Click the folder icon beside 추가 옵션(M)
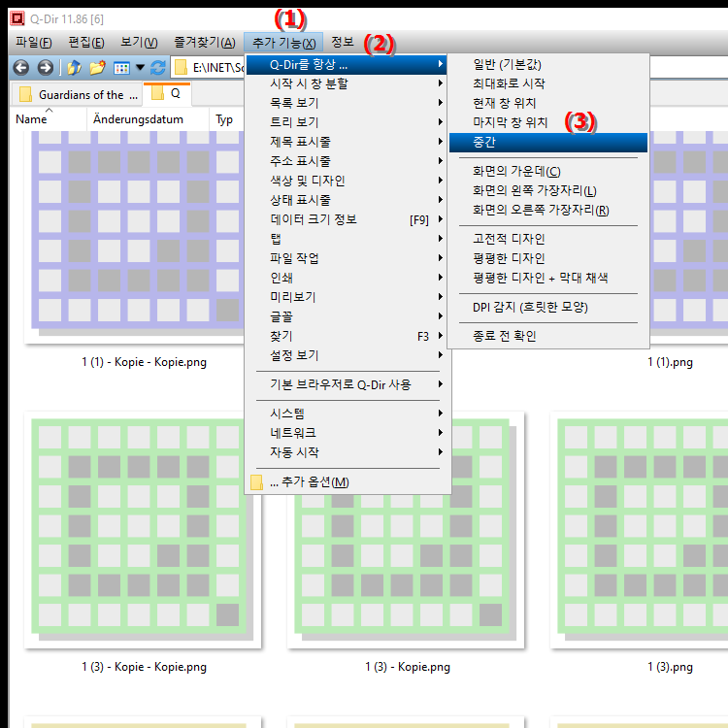The height and width of the screenshot is (728, 728). point(256,482)
